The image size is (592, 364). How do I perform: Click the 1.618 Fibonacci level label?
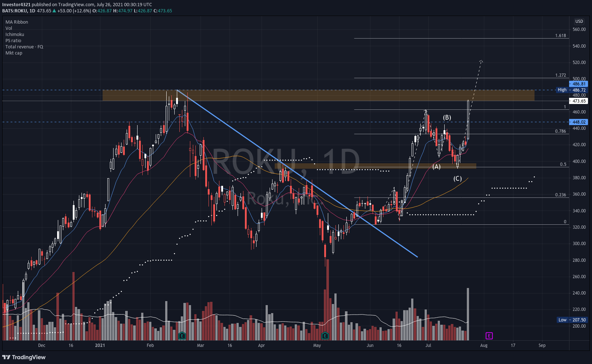[561, 36]
